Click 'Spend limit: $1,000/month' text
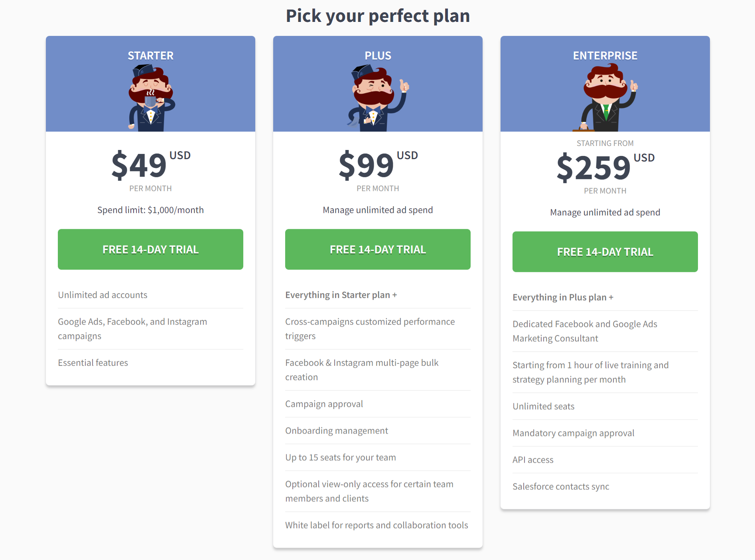Image resolution: width=755 pixels, height=560 pixels. [x=150, y=210]
